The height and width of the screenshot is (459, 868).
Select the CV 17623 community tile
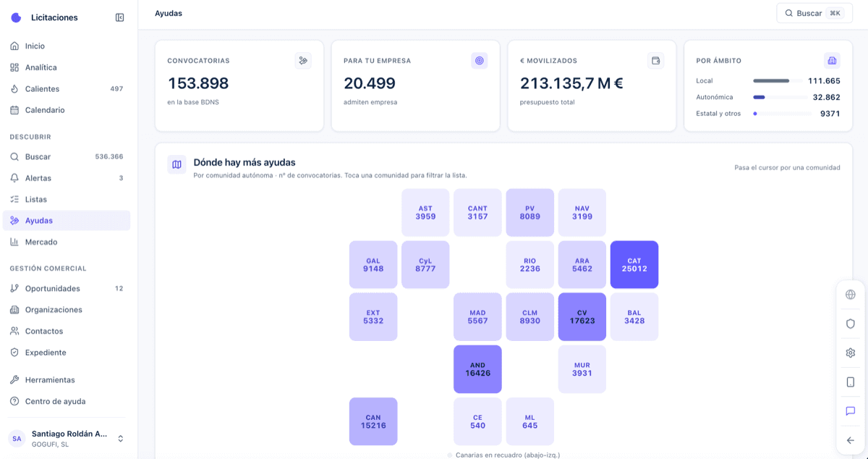tap(582, 317)
